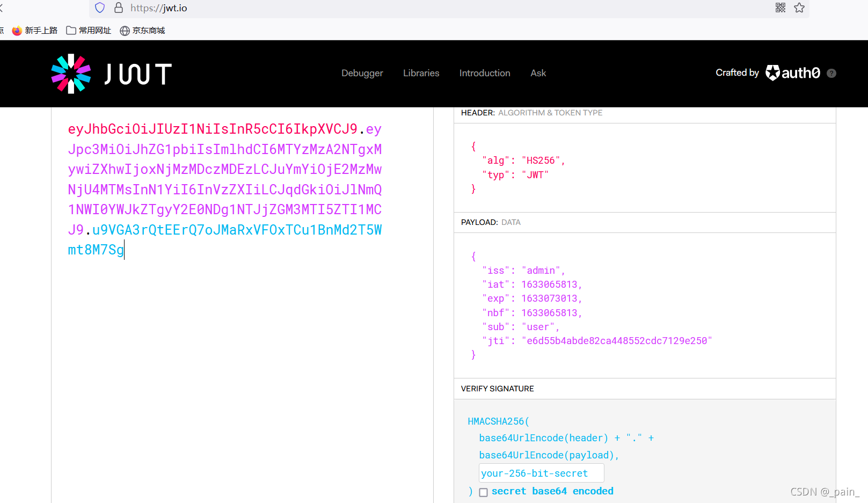The image size is (868, 503).
Task: Open the Debugger nav item
Action: 362,73
